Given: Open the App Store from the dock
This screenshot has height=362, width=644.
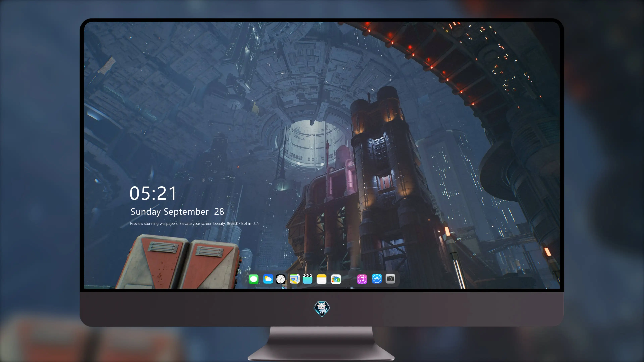Looking at the screenshot, I should pyautogui.click(x=377, y=279).
